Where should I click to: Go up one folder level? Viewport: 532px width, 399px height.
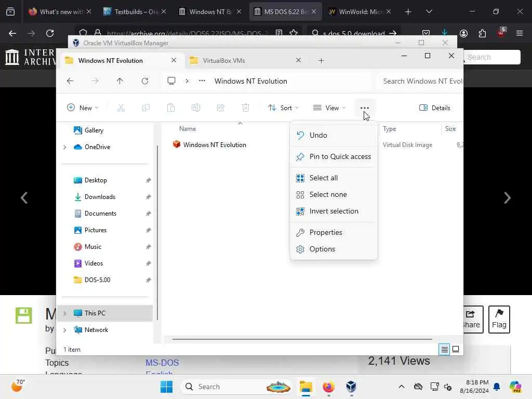[x=120, y=81]
